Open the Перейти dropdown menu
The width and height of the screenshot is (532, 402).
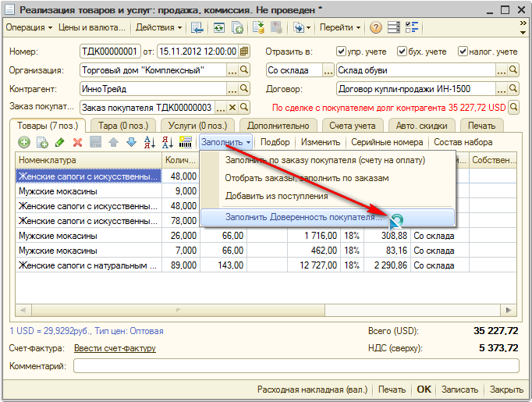[339, 27]
